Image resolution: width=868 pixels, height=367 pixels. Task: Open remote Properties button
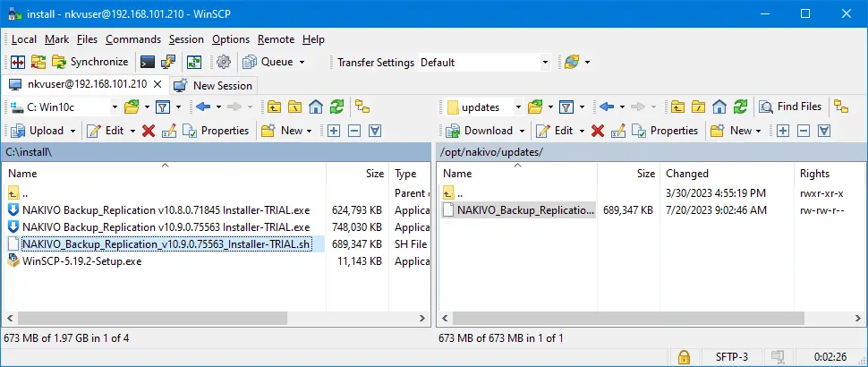coord(665,131)
